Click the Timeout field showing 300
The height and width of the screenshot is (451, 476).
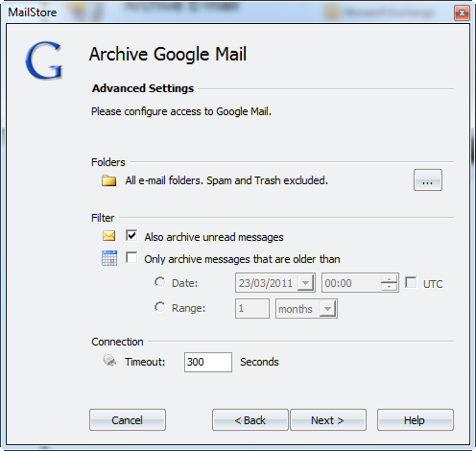(x=208, y=362)
